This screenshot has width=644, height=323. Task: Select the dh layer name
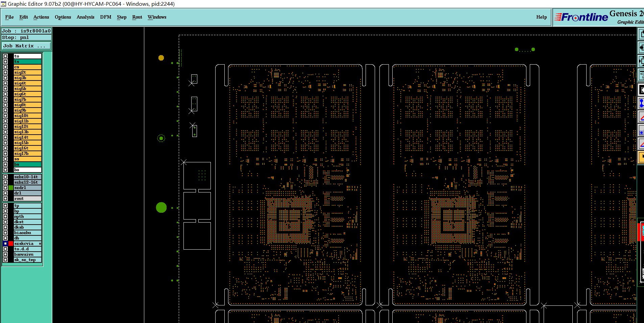pyautogui.click(x=27, y=238)
